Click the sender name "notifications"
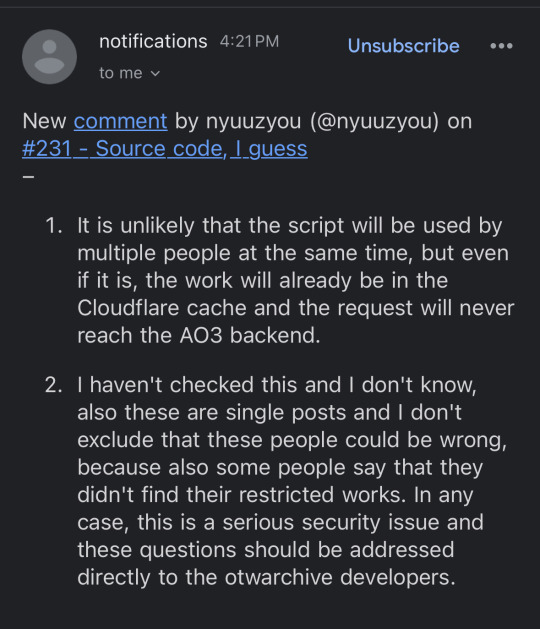The height and width of the screenshot is (629, 540). (x=153, y=41)
